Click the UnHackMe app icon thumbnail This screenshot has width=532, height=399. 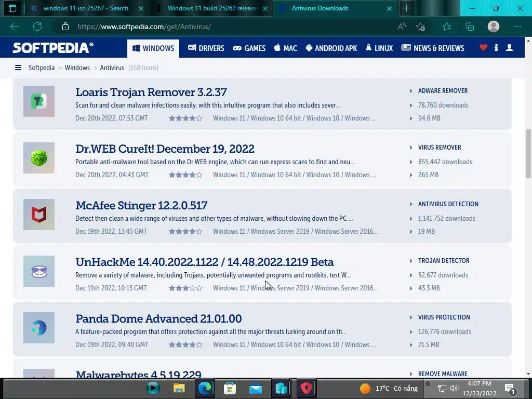click(x=39, y=271)
